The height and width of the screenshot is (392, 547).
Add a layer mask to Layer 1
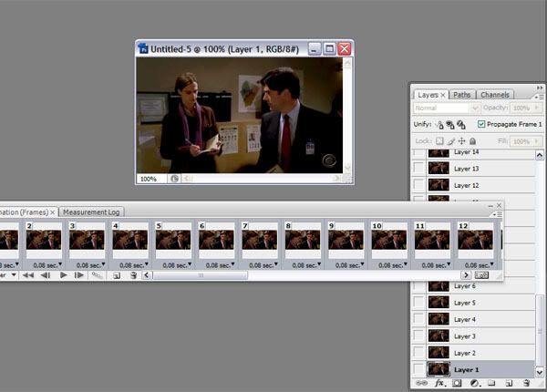457,383
